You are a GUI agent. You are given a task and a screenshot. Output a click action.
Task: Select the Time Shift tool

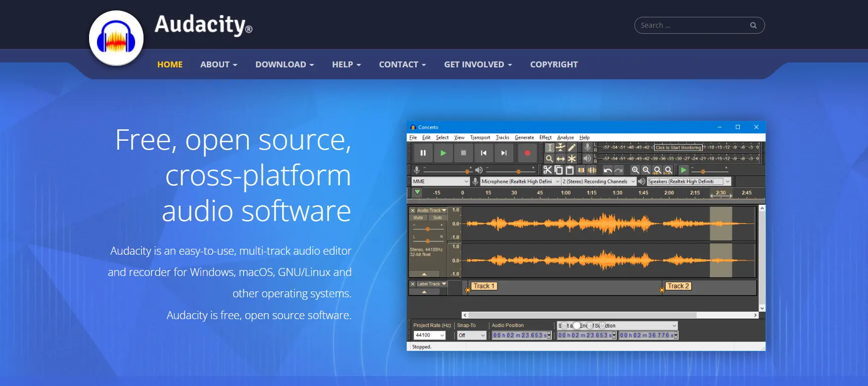pyautogui.click(x=561, y=159)
